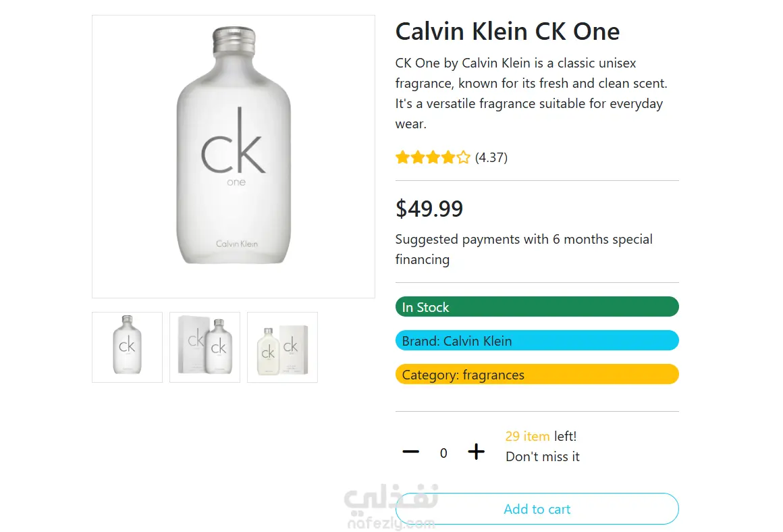This screenshot has width=783, height=532.
Task: Open the large CK One bottle image
Action: click(x=234, y=157)
